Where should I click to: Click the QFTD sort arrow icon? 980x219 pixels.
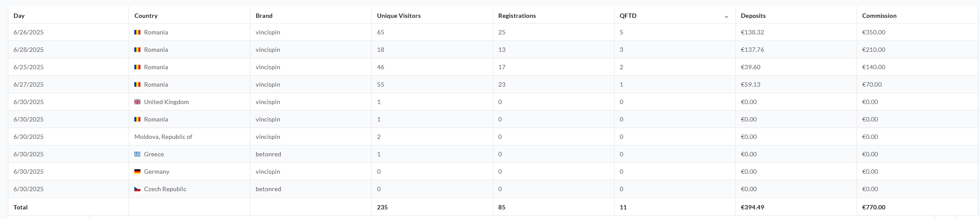[x=726, y=17]
